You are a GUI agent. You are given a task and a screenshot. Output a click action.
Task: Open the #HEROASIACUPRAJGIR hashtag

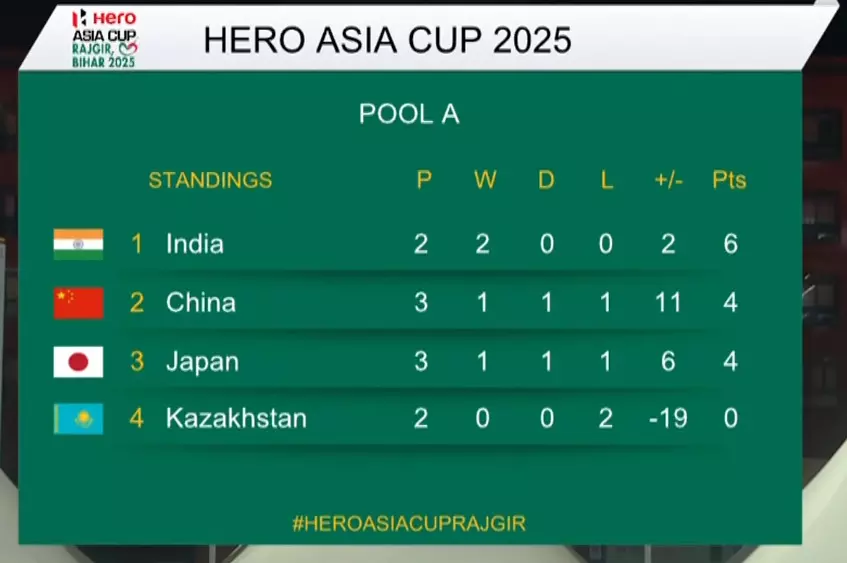tap(409, 523)
